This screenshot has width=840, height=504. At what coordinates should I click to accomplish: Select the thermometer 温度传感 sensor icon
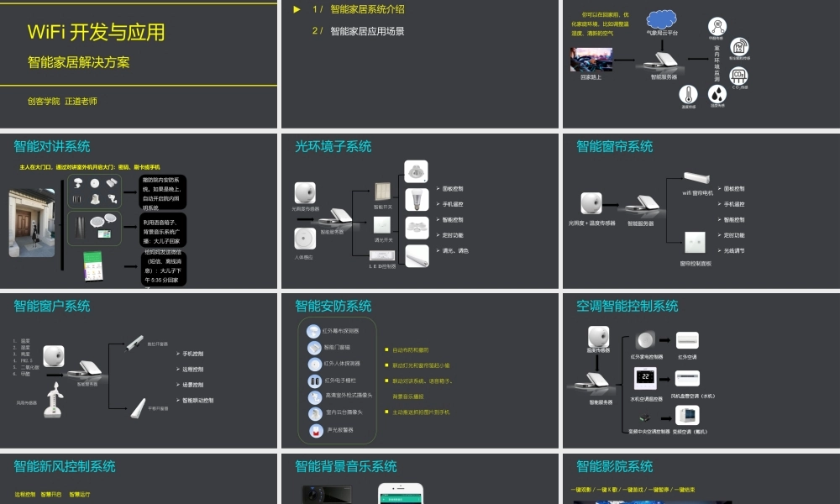coord(689,94)
